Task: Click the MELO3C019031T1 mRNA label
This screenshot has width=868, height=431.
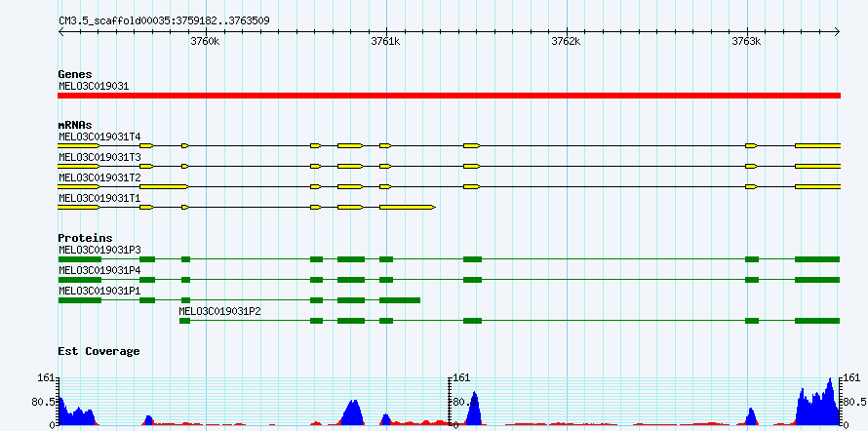Action: 99,198
